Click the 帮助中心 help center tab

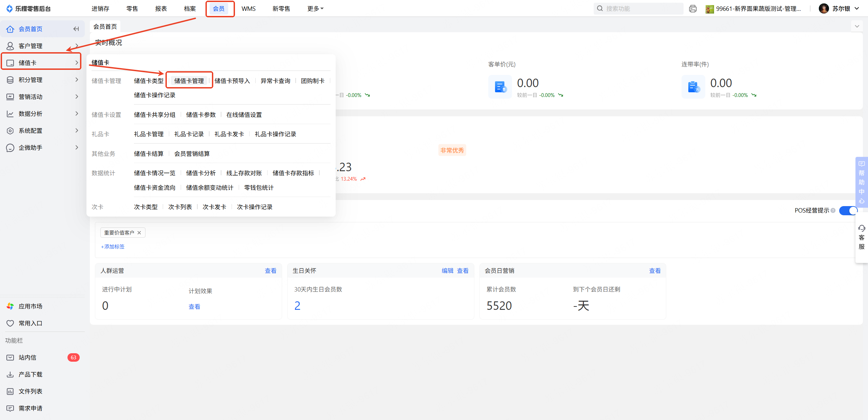(861, 182)
